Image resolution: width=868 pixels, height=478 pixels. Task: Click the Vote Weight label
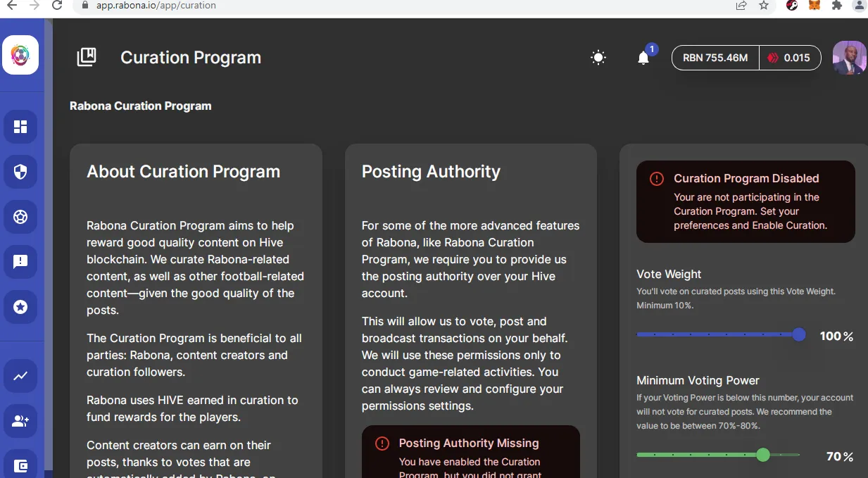tap(669, 274)
